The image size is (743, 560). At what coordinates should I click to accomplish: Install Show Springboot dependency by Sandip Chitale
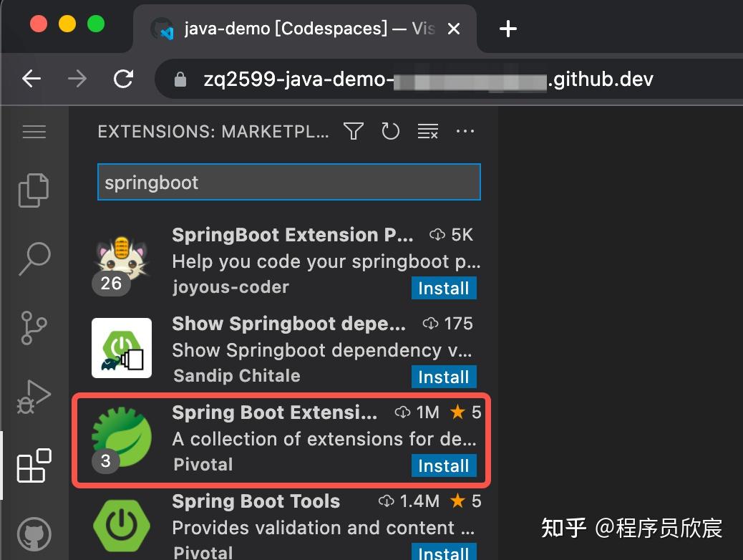(x=444, y=377)
